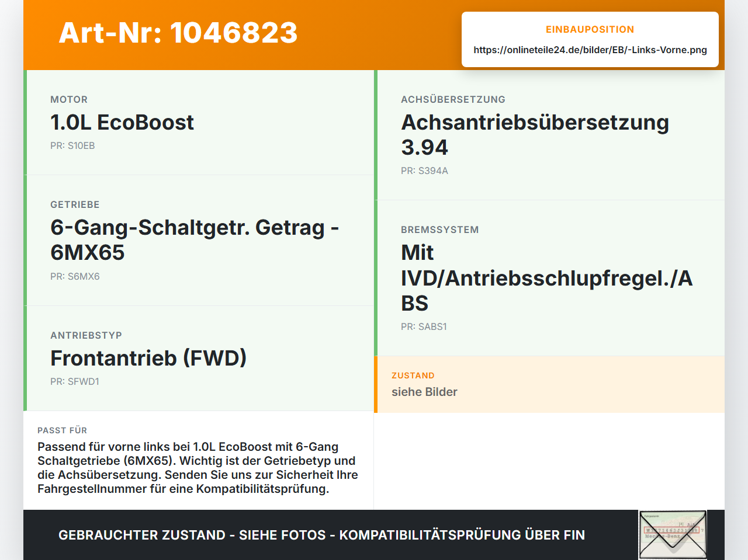Click the EINBAUPOSITION label
The height and width of the screenshot is (560, 748).
pos(590,29)
